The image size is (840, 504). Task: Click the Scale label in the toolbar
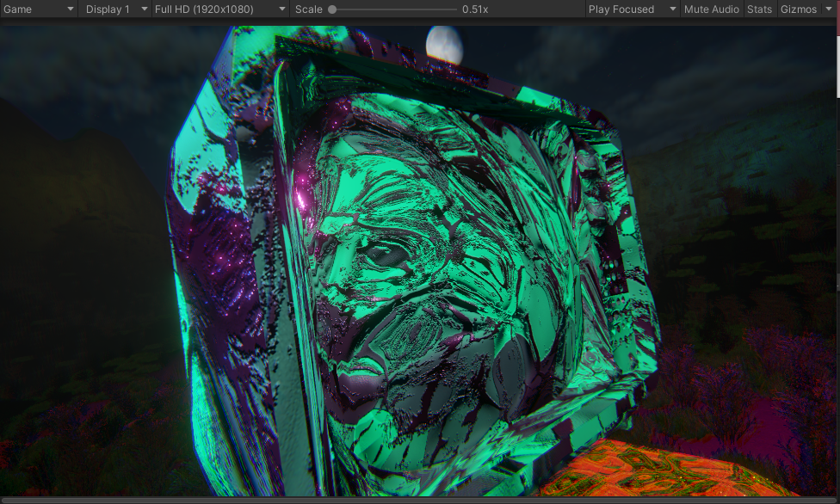coord(309,9)
